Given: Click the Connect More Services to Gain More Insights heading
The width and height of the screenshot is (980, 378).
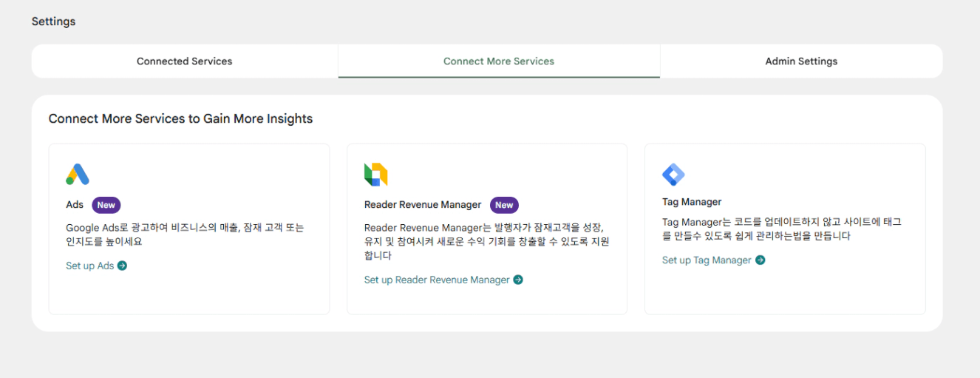Looking at the screenshot, I should pyautogui.click(x=180, y=118).
